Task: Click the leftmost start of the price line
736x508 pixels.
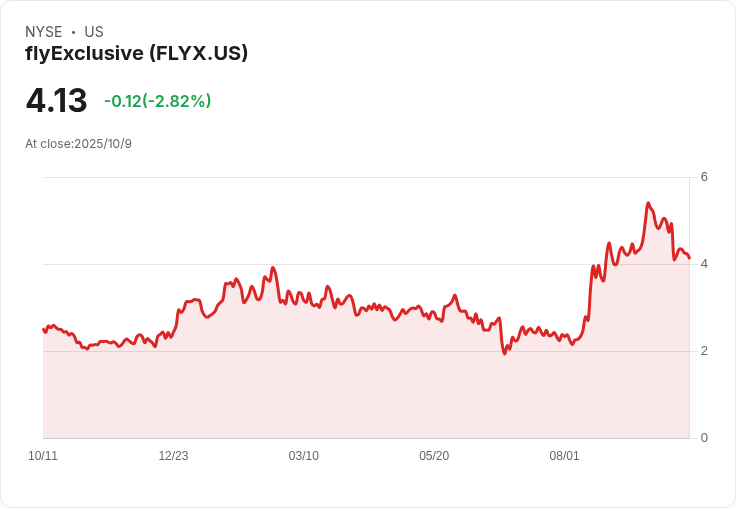Action: pos(44,329)
